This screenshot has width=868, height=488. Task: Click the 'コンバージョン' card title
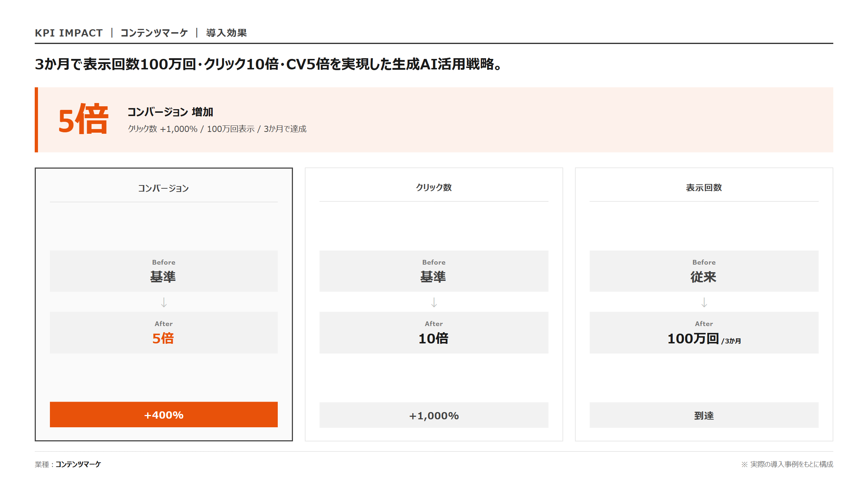163,188
